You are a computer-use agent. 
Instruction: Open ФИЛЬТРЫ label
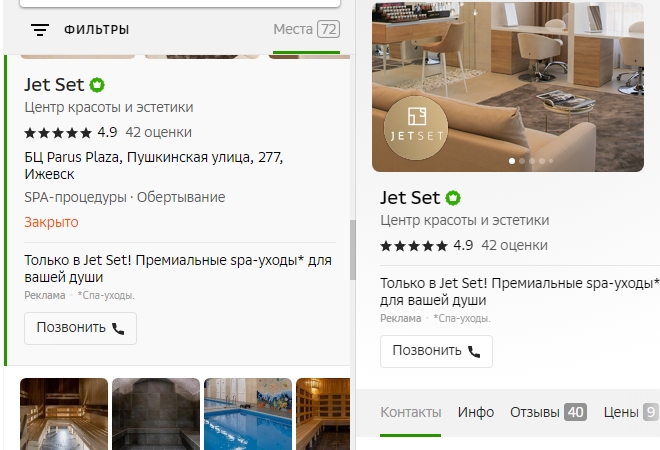[x=96, y=30]
